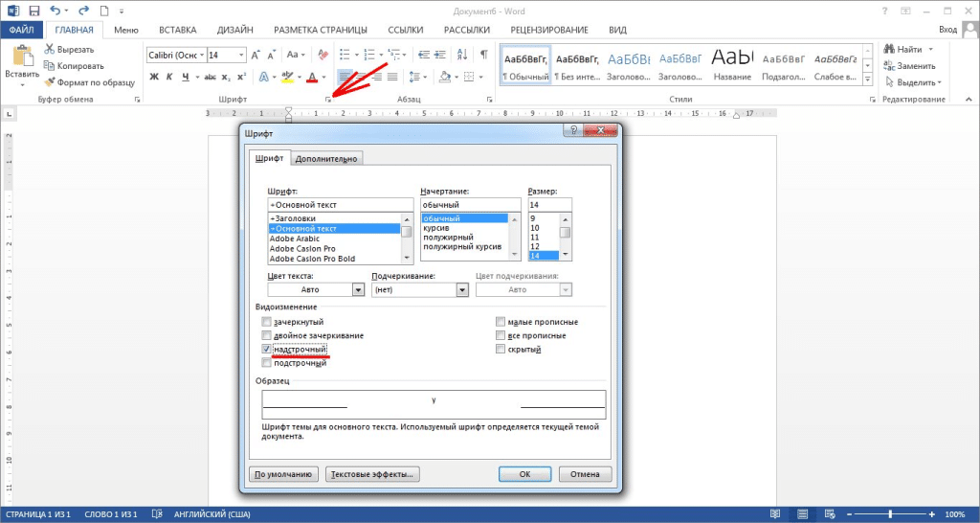Click the Bold (Ж) formatting icon

point(154,77)
